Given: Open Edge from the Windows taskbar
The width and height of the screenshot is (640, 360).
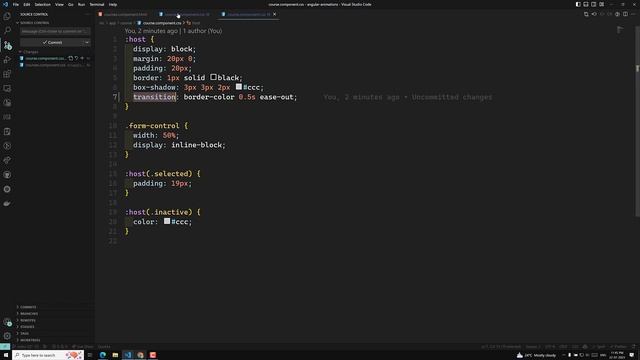Looking at the screenshot, I should 102,355.
